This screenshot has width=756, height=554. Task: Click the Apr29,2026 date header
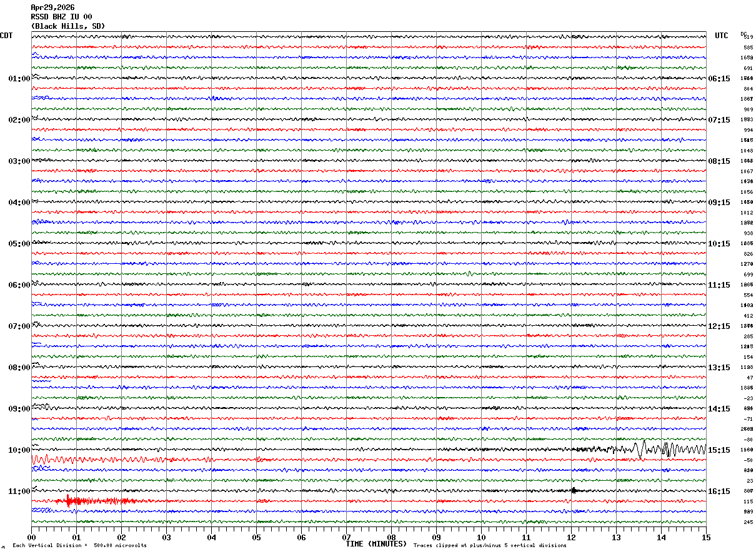pyautogui.click(x=52, y=8)
